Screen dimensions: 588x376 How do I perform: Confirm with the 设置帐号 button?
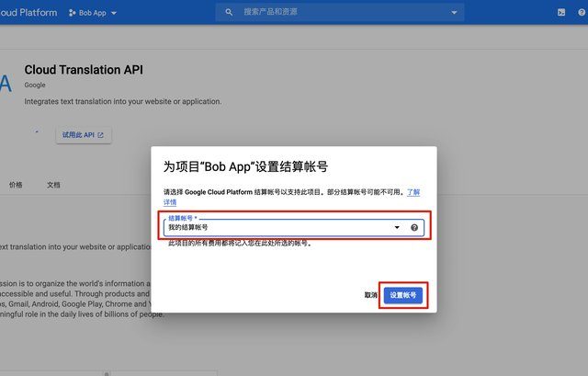click(403, 295)
